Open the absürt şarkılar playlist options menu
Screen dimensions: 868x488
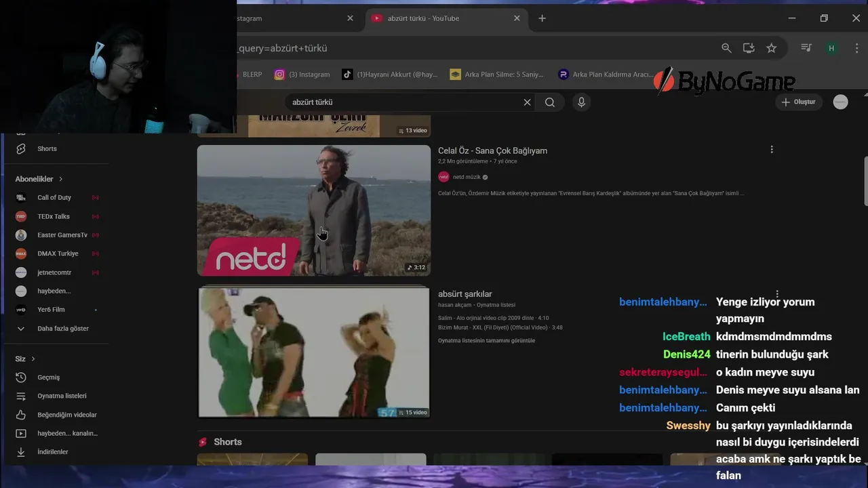pos(777,293)
